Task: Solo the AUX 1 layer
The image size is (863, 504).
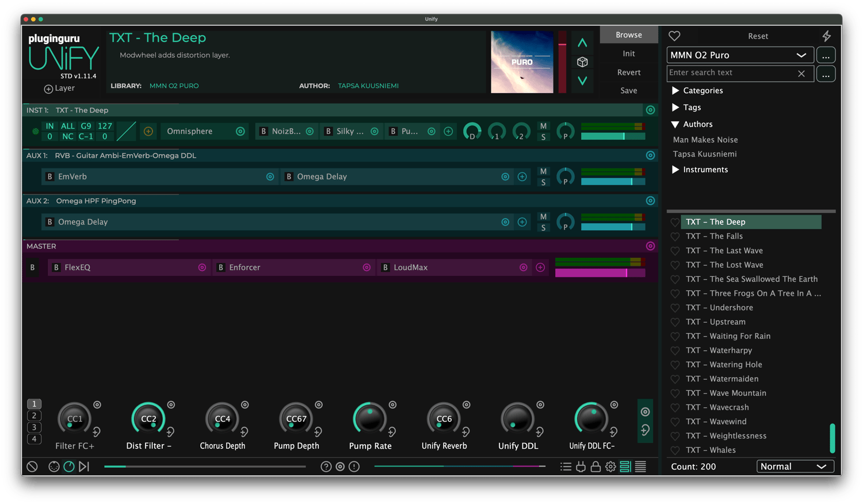Action: click(x=543, y=182)
